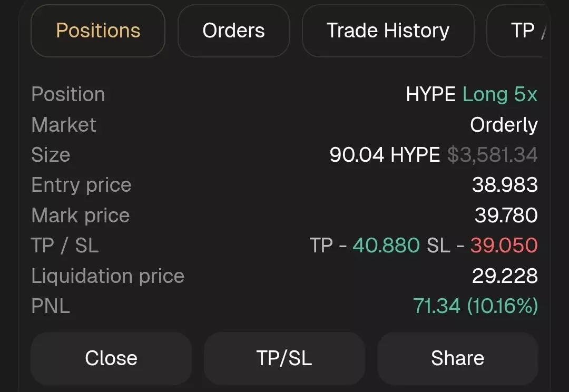Click the mark price value 39.780

click(506, 215)
